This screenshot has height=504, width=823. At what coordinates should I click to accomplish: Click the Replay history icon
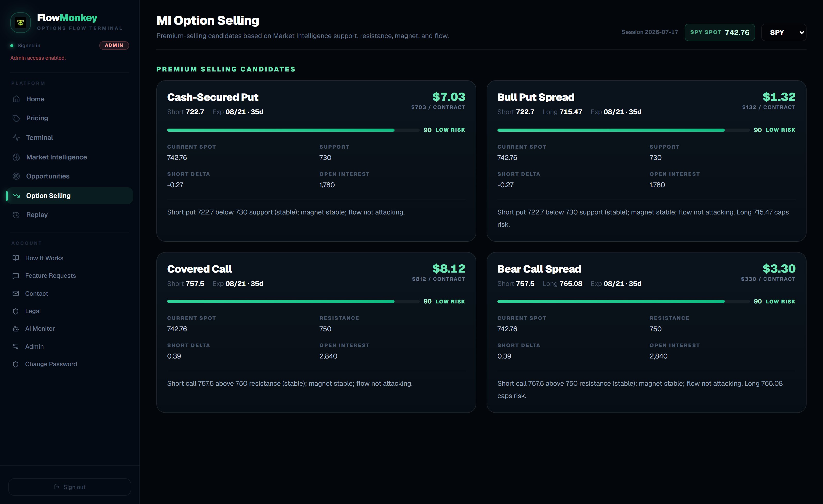(16, 215)
